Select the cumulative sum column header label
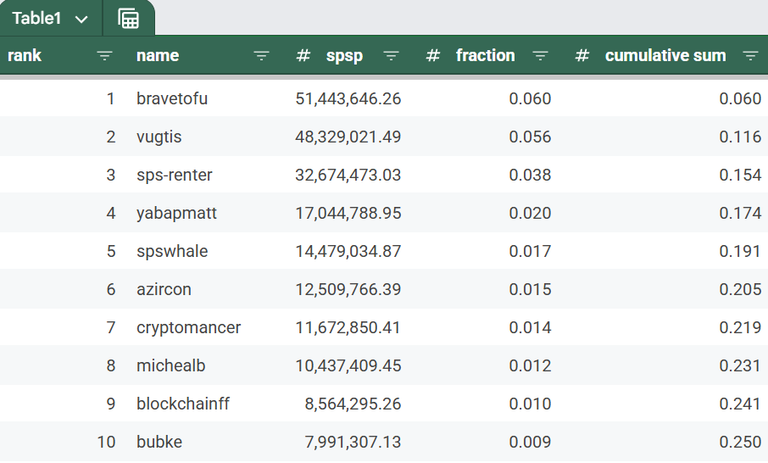768x463 pixels. (665, 55)
